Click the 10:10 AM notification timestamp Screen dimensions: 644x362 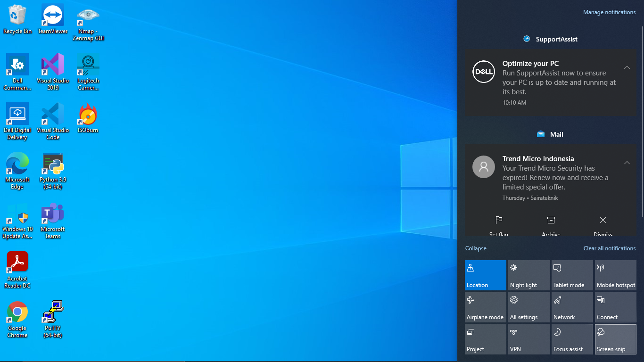pos(514,103)
